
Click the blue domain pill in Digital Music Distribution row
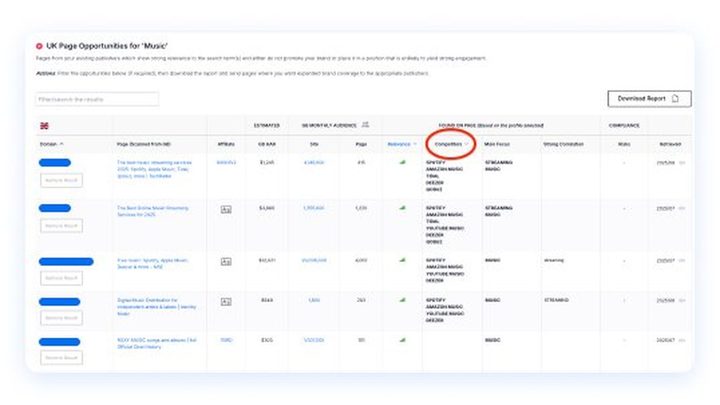coord(59,302)
